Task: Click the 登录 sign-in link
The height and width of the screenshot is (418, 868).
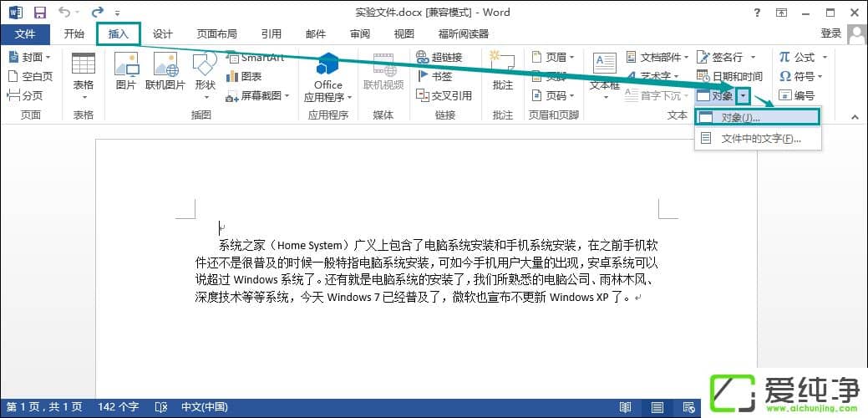Action: tap(830, 33)
